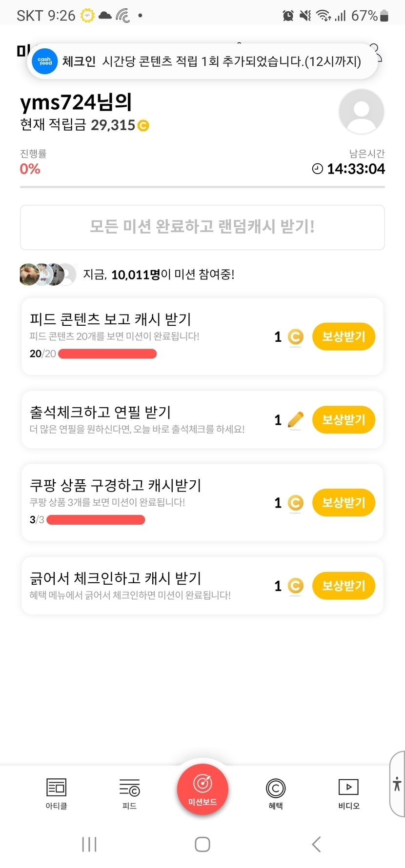The width and height of the screenshot is (405, 868).
Task: Tap the complete all missions random cash button
Action: click(202, 227)
